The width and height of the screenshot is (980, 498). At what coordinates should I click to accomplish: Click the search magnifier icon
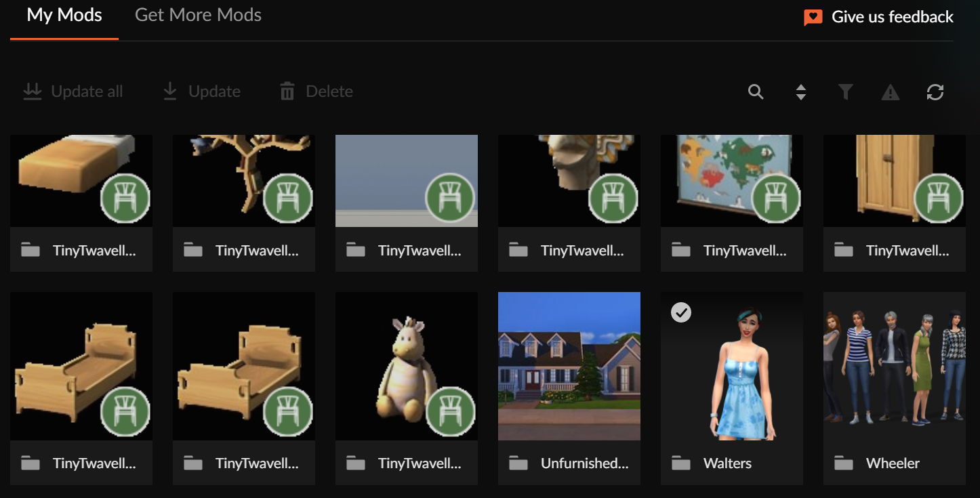click(x=756, y=91)
